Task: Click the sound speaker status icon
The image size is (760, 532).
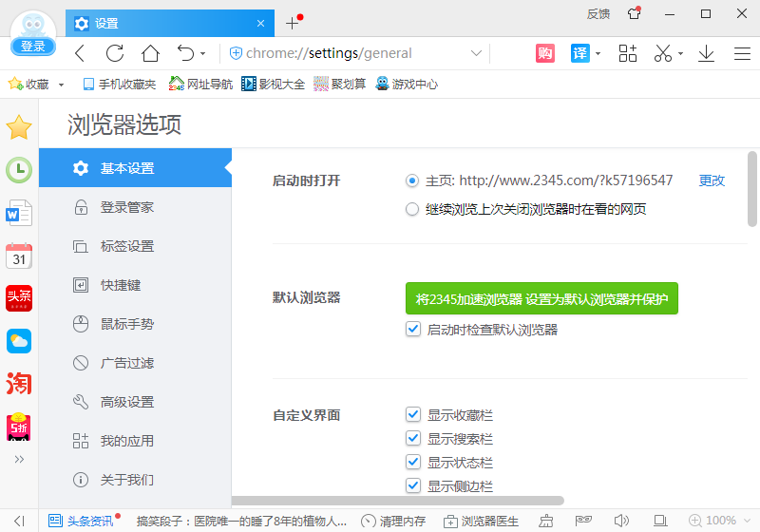Action: point(621,521)
